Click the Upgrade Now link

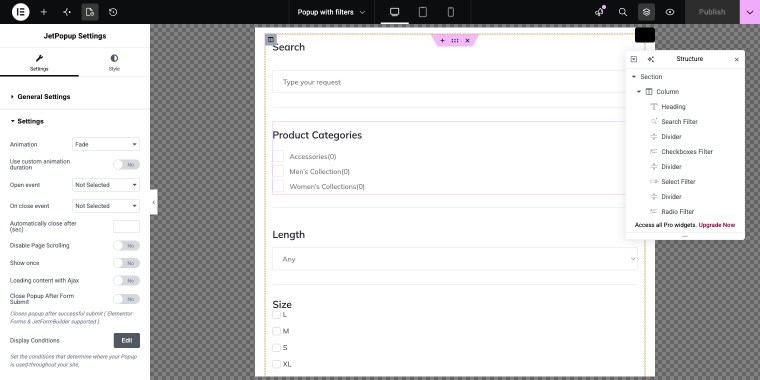(717, 225)
